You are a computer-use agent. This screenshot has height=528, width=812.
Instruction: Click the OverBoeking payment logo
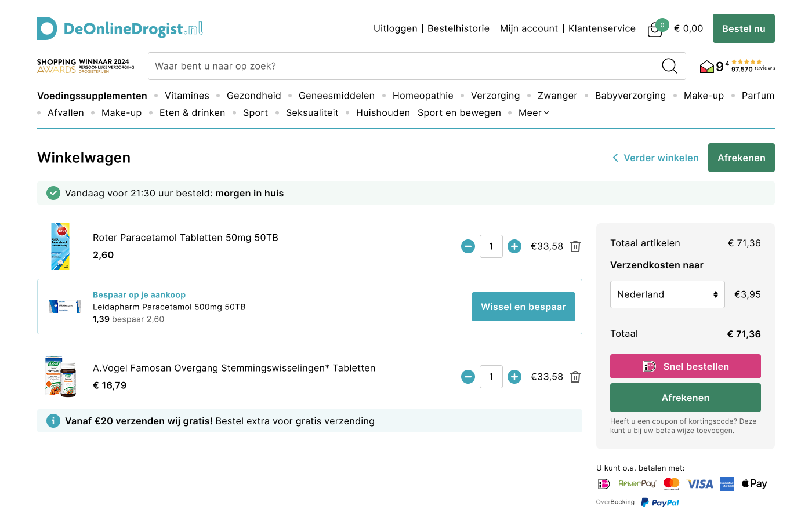615,502
